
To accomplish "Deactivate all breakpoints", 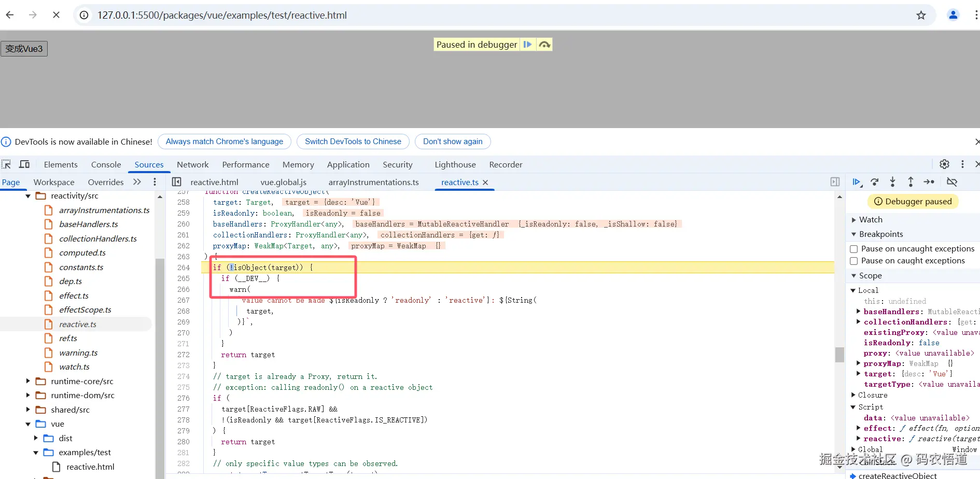I will pyautogui.click(x=952, y=182).
